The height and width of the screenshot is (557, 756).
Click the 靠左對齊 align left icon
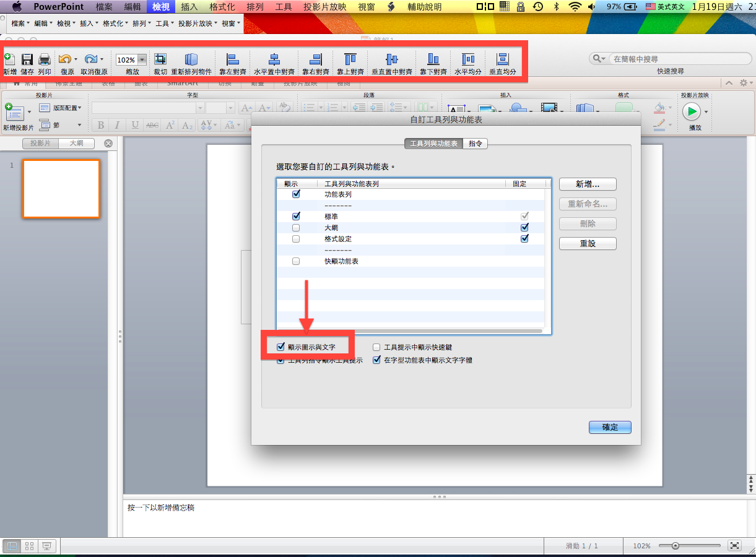pyautogui.click(x=233, y=59)
